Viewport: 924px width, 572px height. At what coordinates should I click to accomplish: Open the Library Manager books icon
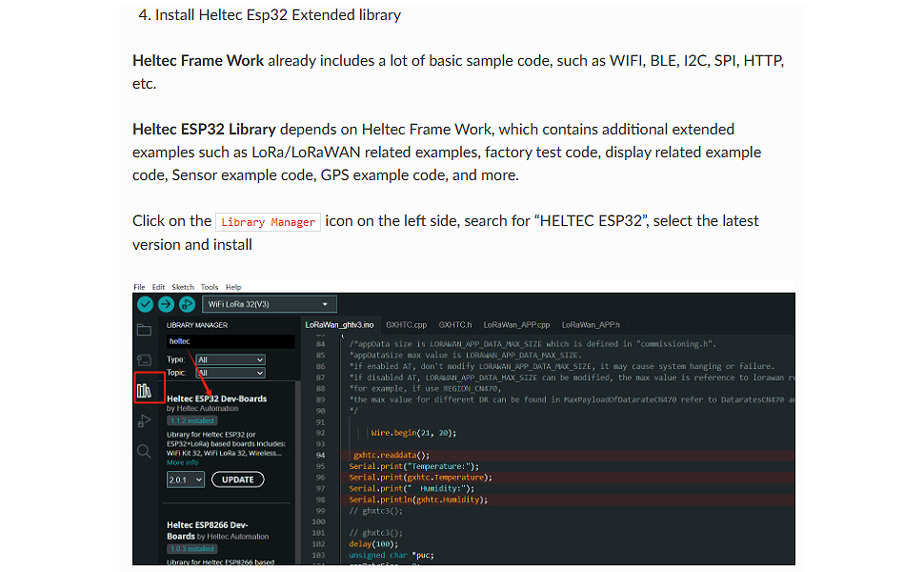click(x=145, y=390)
